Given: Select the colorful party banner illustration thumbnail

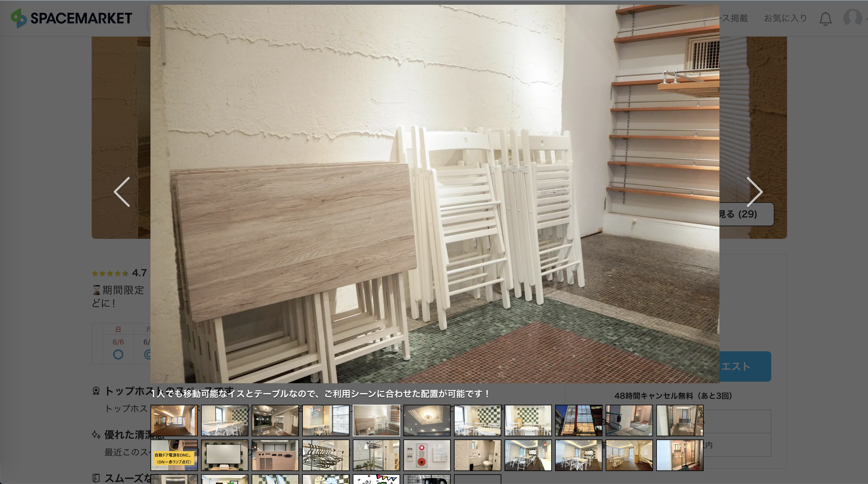Looking at the screenshot, I should coord(376,479).
